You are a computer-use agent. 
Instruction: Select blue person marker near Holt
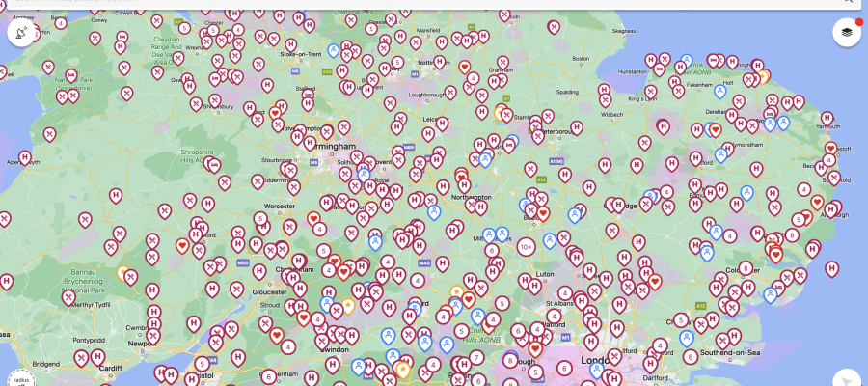tap(719, 91)
